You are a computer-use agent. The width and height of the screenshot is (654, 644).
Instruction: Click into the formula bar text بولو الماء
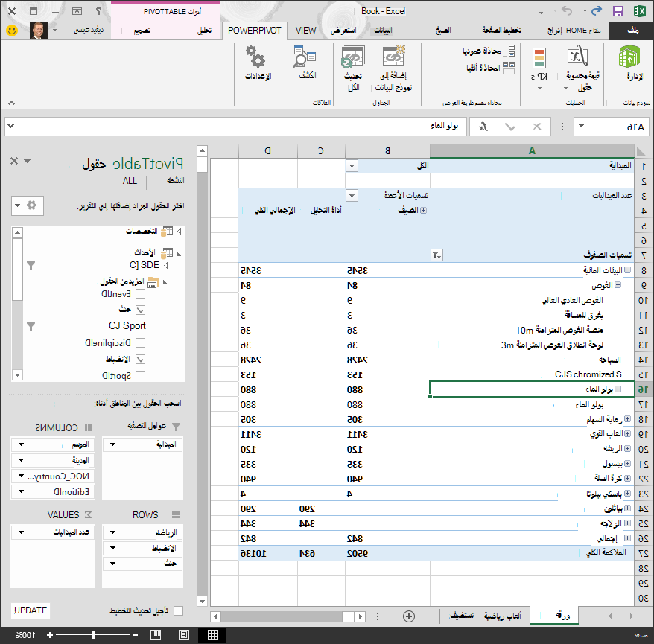[x=444, y=126]
